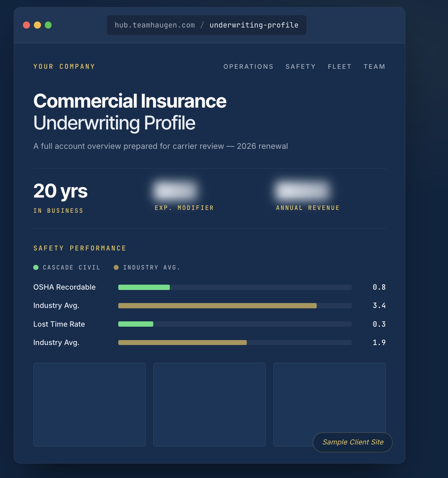Click the 'Lost Time Rate' row label
This screenshot has height=478, width=448.
click(59, 324)
